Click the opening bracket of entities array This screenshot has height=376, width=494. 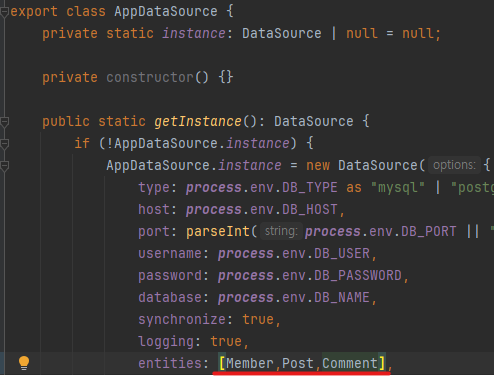coord(222,364)
